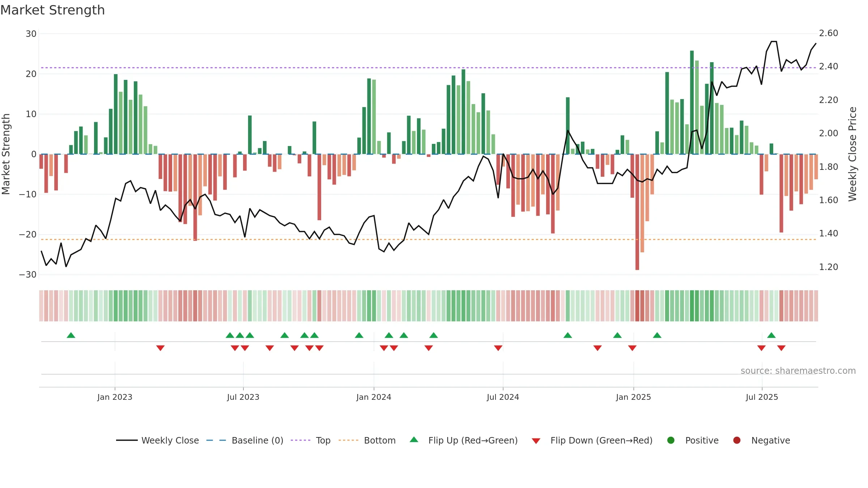
Task: Click the "Weekly Close Price" right axis label
Action: pos(852,154)
